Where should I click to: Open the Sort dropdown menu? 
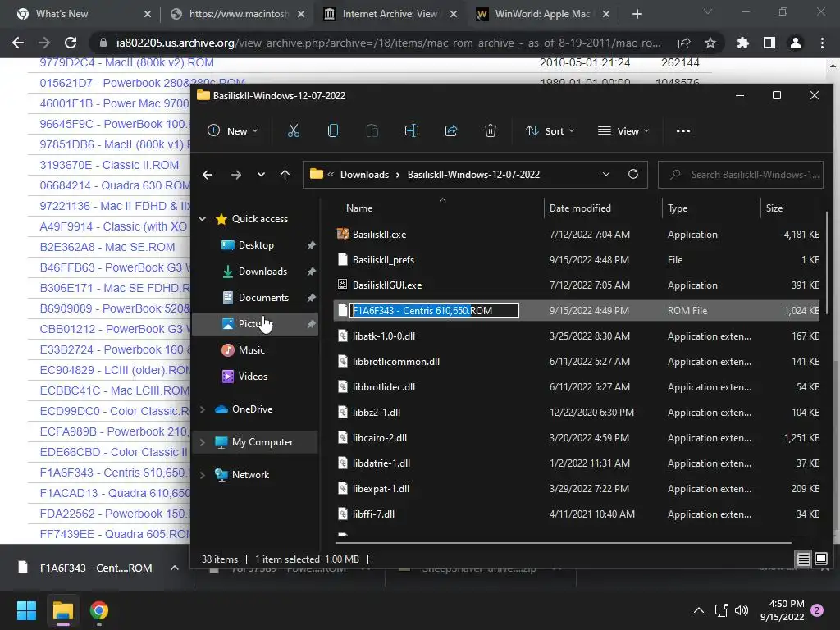coord(550,130)
